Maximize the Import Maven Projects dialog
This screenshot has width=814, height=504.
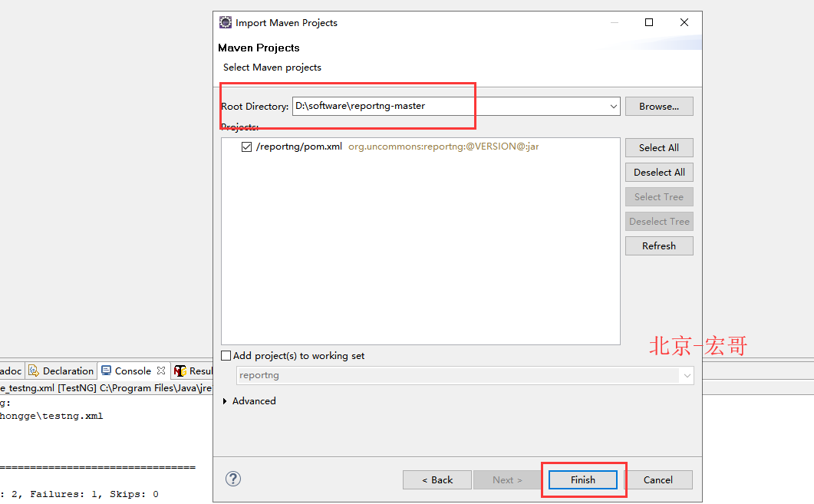649,22
